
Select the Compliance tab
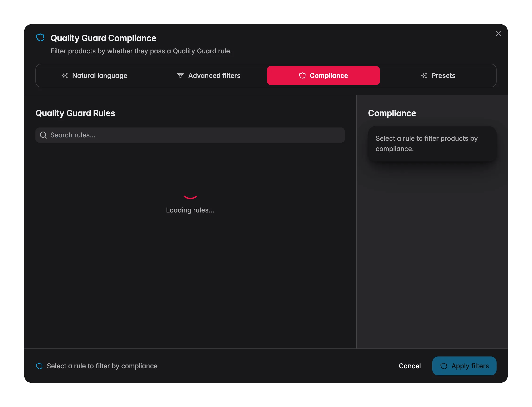click(x=323, y=76)
